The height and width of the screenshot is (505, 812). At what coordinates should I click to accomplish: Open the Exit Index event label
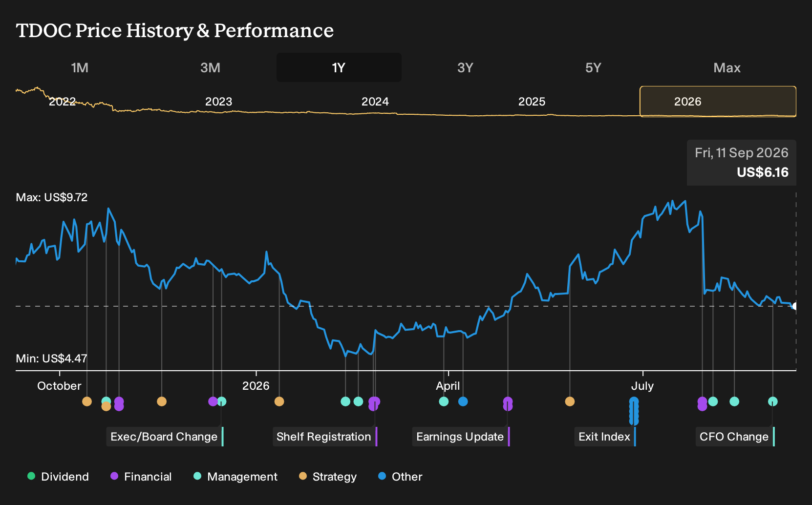click(605, 437)
